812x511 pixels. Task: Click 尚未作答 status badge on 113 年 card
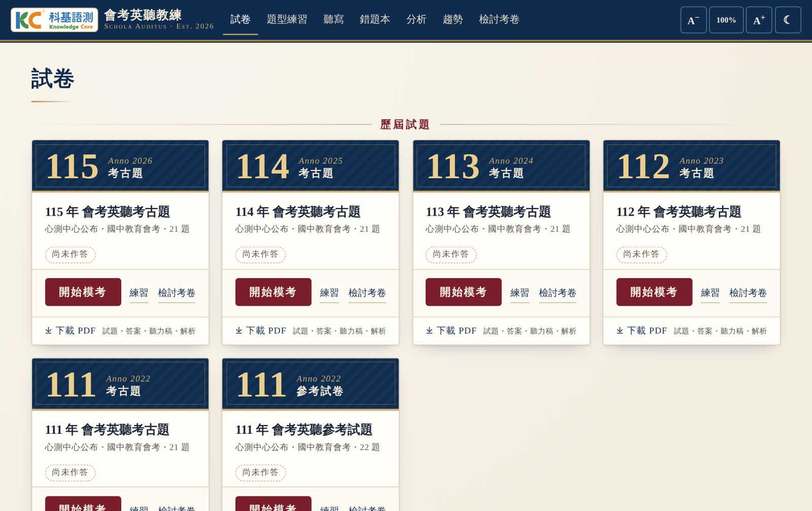(451, 254)
